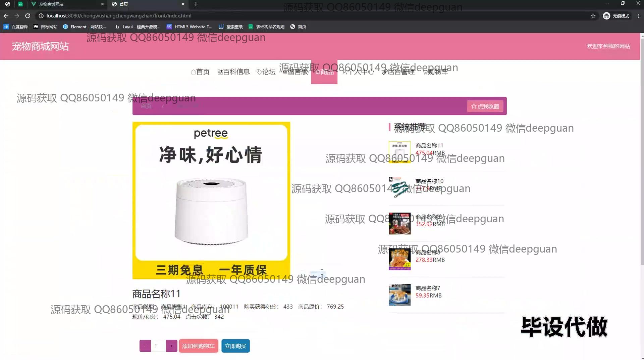The width and height of the screenshot is (644, 360).
Task: Open the Layui bookmark
Action: pyautogui.click(x=138, y=27)
